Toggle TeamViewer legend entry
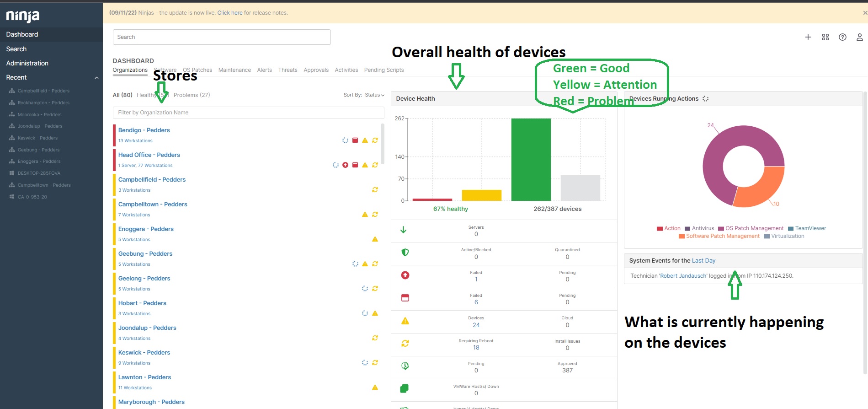Image resolution: width=868 pixels, height=409 pixels. (x=807, y=228)
